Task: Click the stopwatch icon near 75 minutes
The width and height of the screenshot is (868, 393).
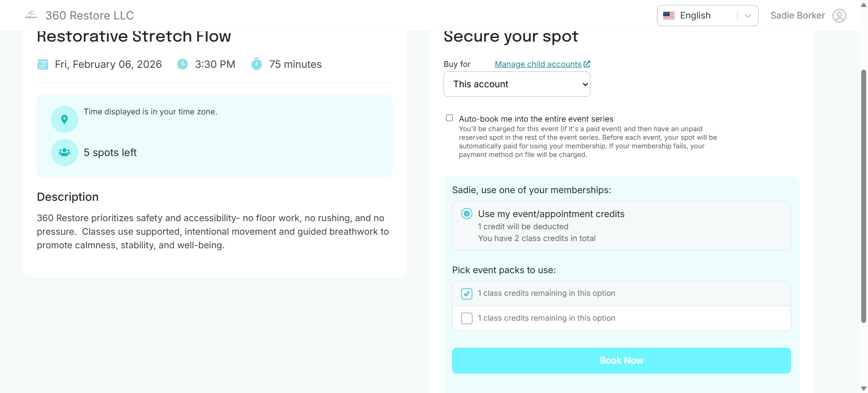Action: 257,64
